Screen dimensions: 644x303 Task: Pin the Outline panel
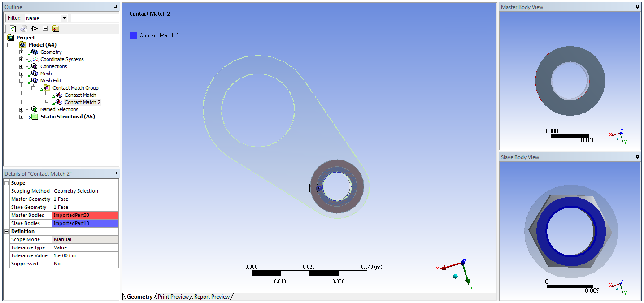pyautogui.click(x=116, y=7)
